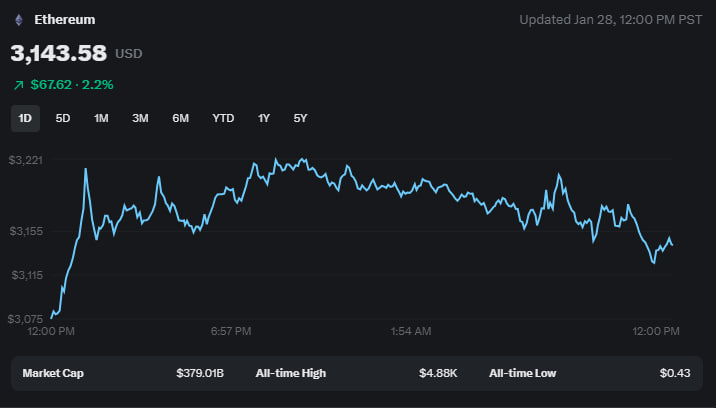Click the 6:57 PM x-axis label

[x=231, y=331]
